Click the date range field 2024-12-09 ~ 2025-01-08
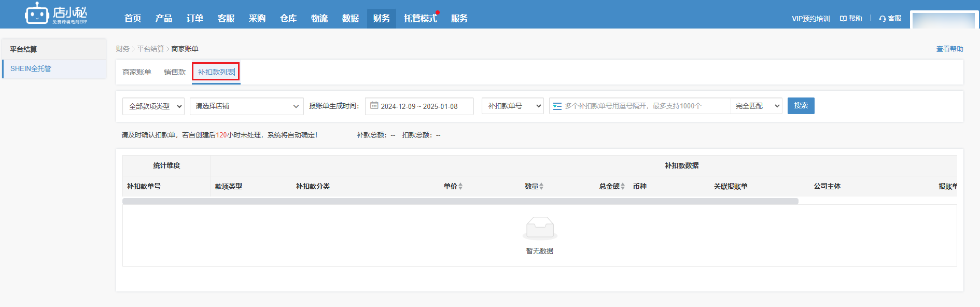 (x=419, y=106)
